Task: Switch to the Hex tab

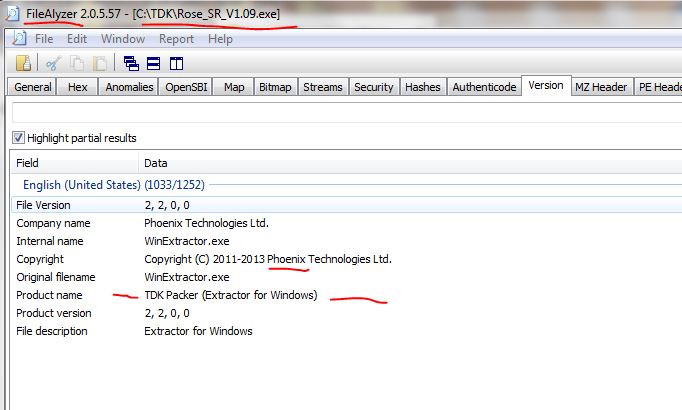Action: tap(77, 87)
